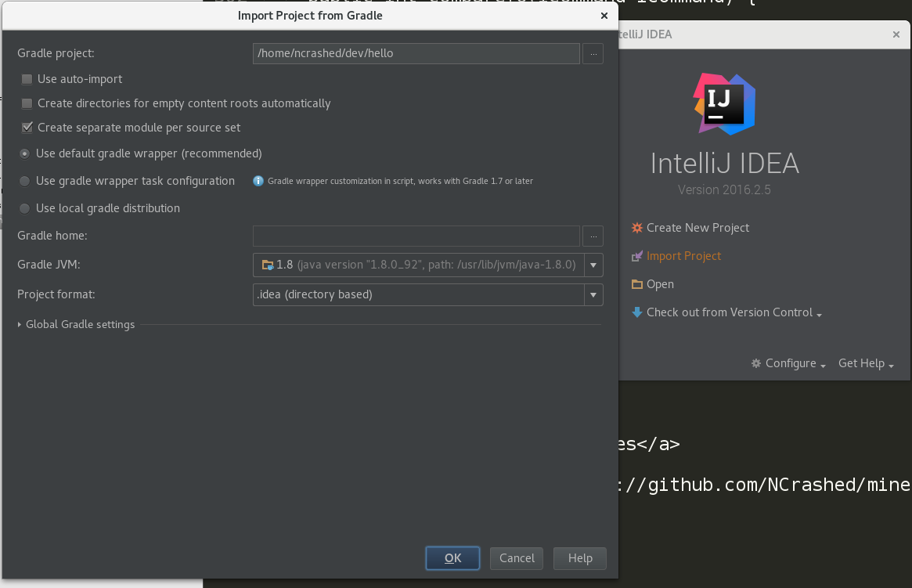The image size is (912, 588).
Task: Select Use default gradle wrapper radio button
Action: point(24,153)
